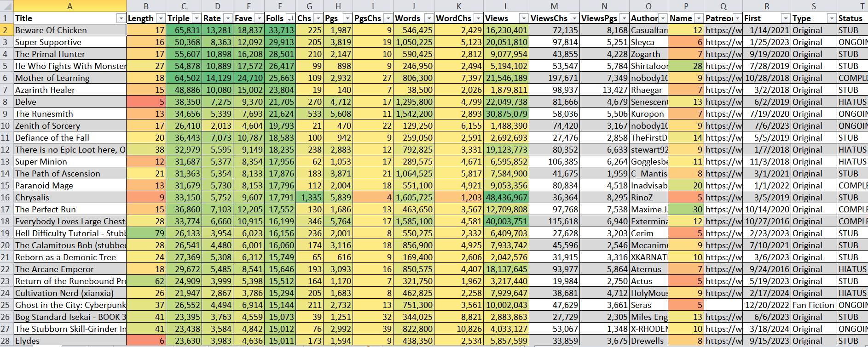
Task: Click the Chs value "1,335"
Action: click(x=309, y=198)
